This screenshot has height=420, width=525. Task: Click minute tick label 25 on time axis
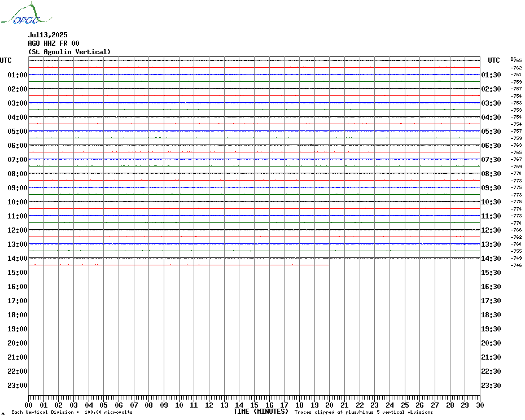pyautogui.click(x=405, y=405)
